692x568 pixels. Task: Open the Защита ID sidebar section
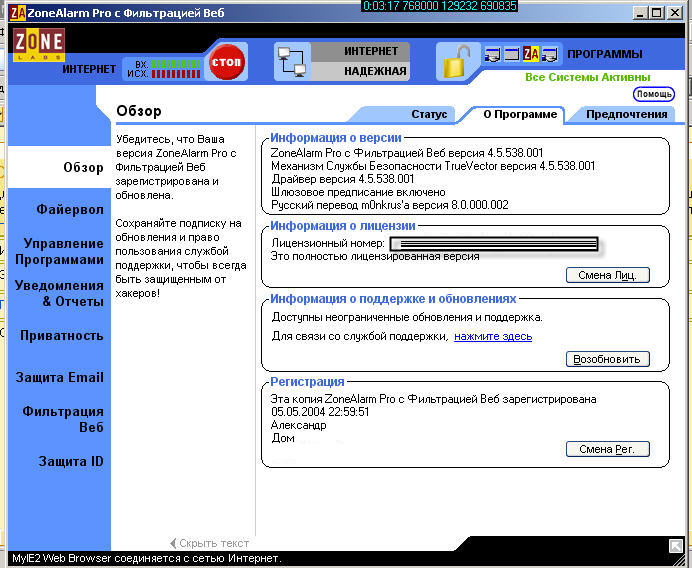(71, 461)
